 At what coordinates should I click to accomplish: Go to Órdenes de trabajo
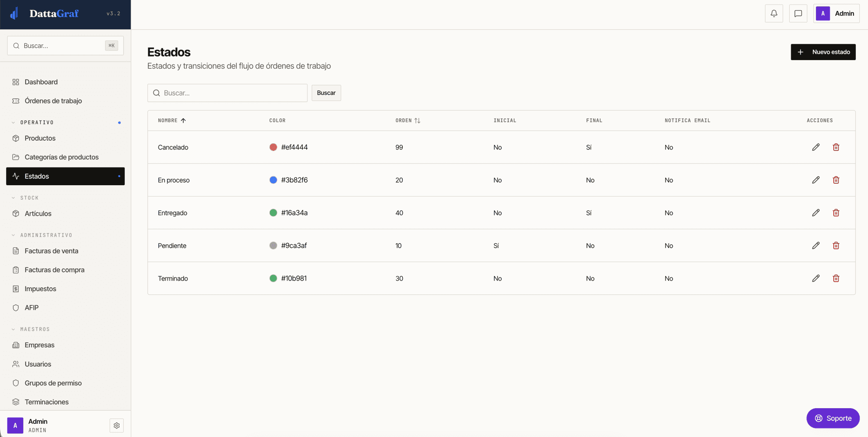click(x=65, y=101)
